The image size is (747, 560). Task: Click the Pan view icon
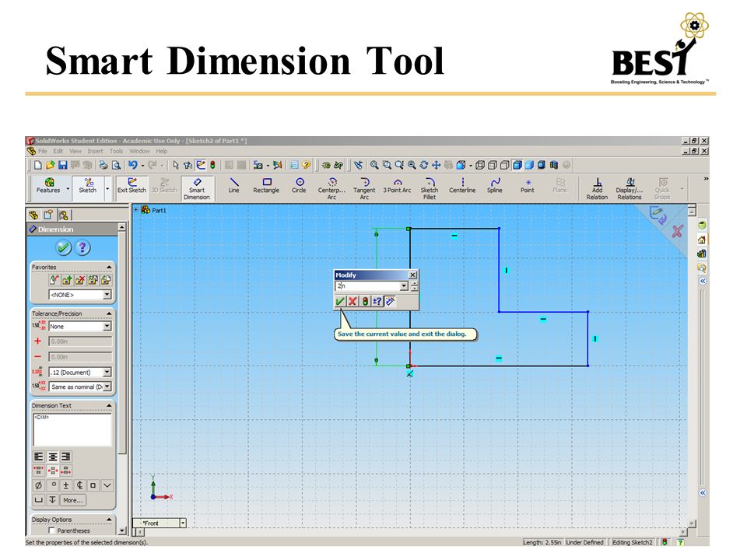[437, 165]
